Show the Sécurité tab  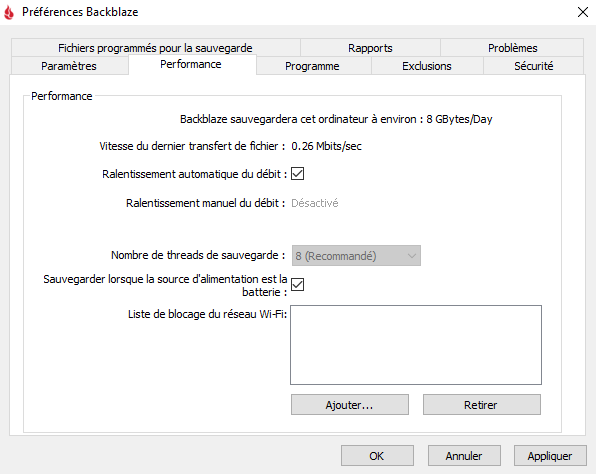click(534, 66)
